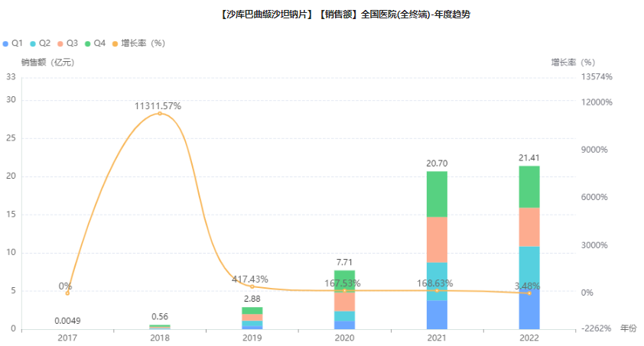Image resolution: width=644 pixels, height=346 pixels.
Task: Click the 2022 x-axis year label
Action: click(529, 338)
